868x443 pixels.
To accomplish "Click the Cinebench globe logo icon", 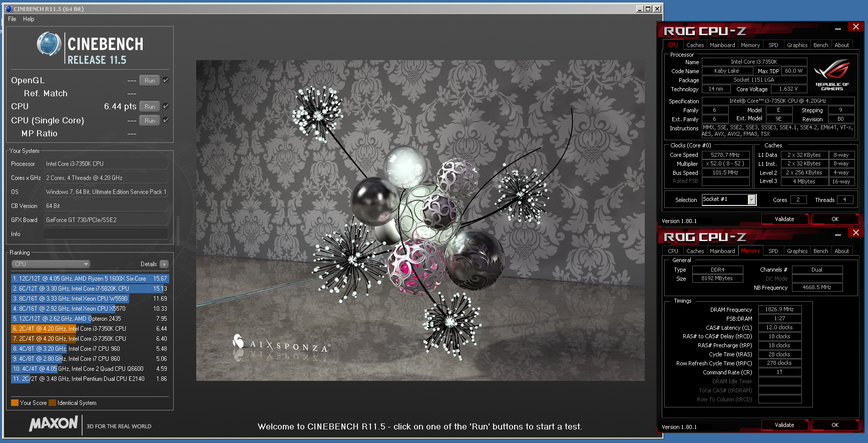I will click(x=49, y=44).
